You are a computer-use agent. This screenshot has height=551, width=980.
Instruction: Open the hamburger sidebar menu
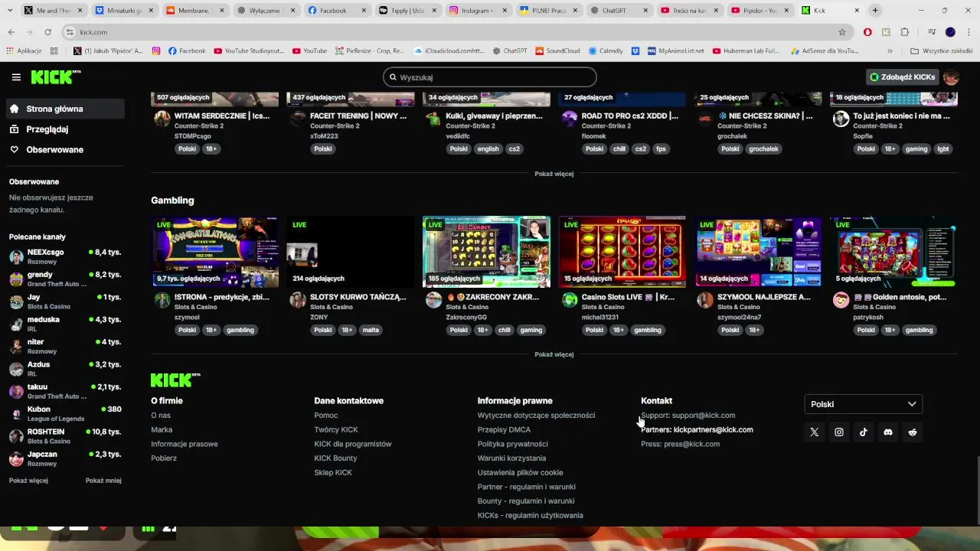[16, 77]
